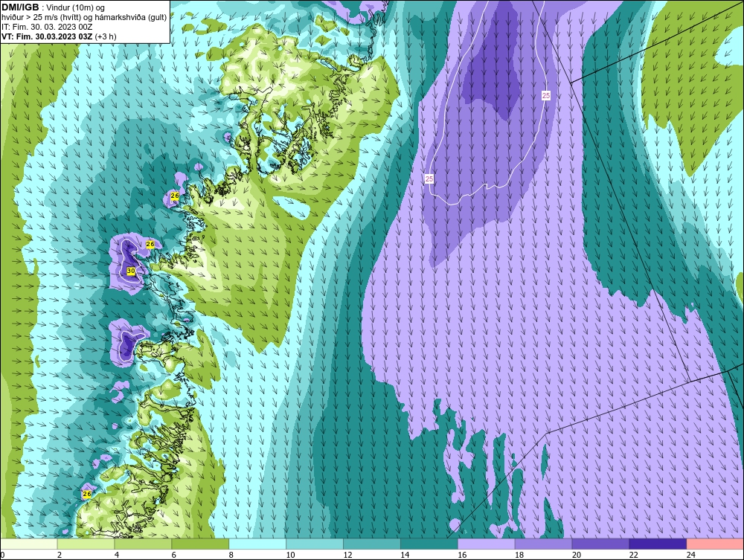Click the legend scale value 2

pyautogui.click(x=60, y=555)
